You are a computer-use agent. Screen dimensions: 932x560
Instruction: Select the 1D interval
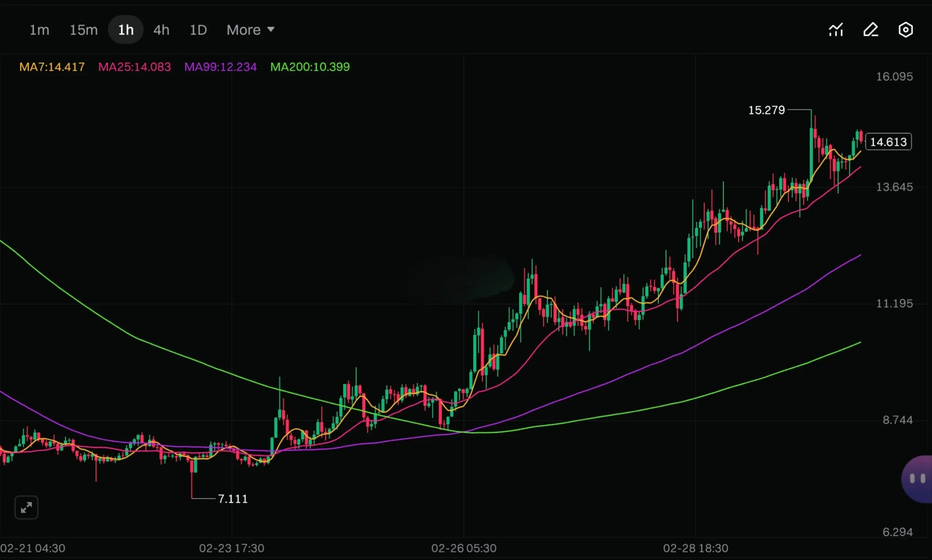198,30
